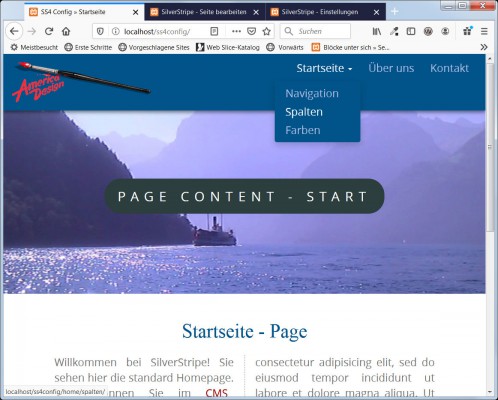Go to the Firefox home page
This screenshot has width=498, height=400.
coord(66,31)
